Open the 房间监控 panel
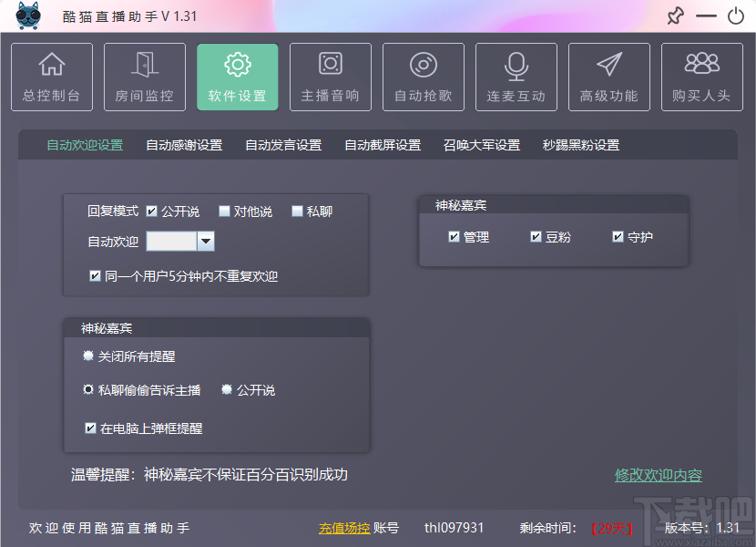The width and height of the screenshot is (756, 547). point(144,77)
